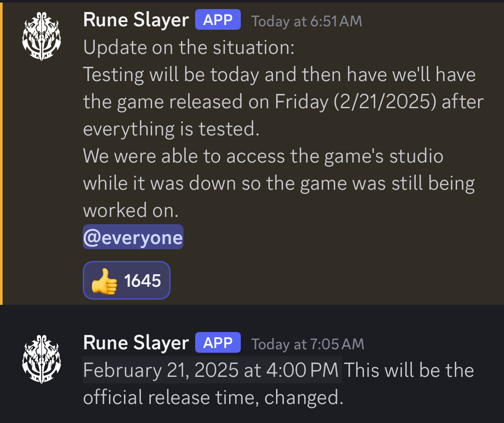
Task: Open Rune Slayer username on first message
Action: [136, 20]
